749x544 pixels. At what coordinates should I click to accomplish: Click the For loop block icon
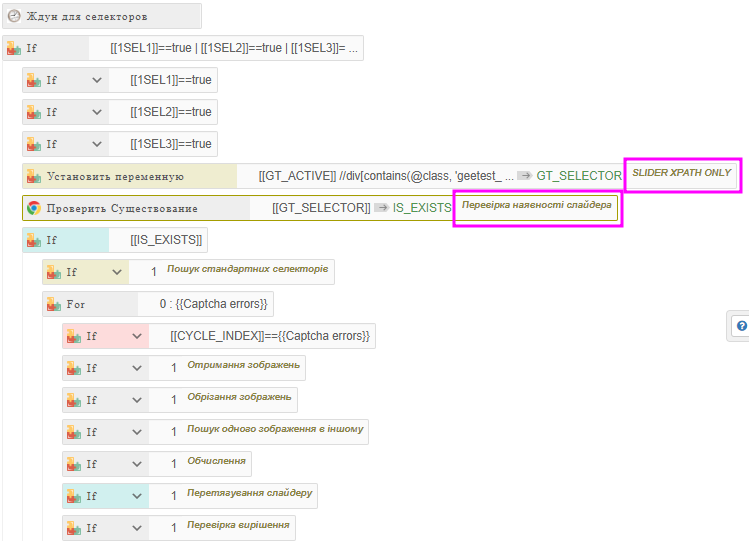54,304
